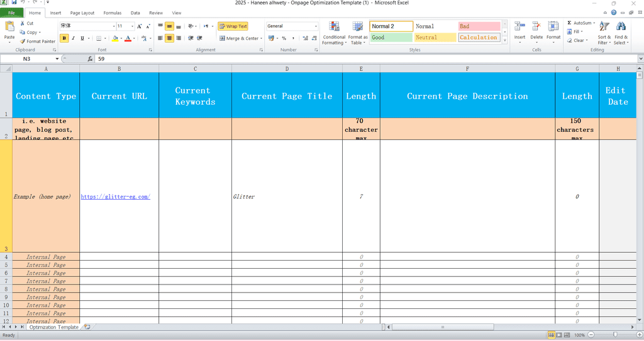The height and width of the screenshot is (341, 644).
Task: Click the Increase Font Size icon
Action: (140, 26)
